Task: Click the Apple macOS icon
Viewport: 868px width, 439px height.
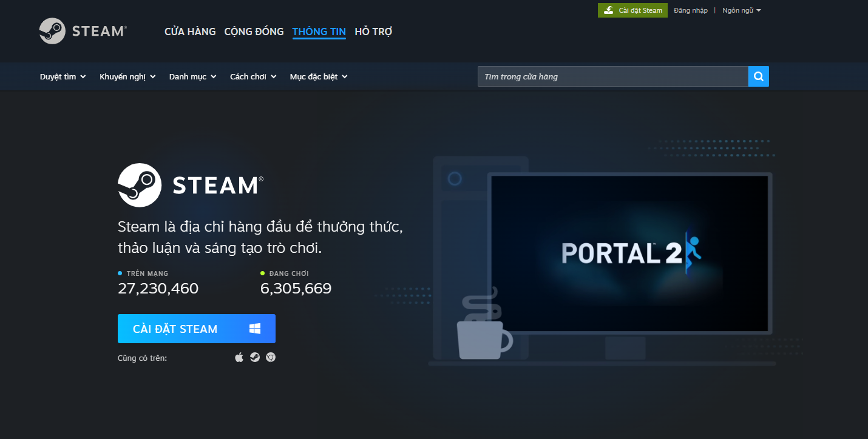Action: 239,357
